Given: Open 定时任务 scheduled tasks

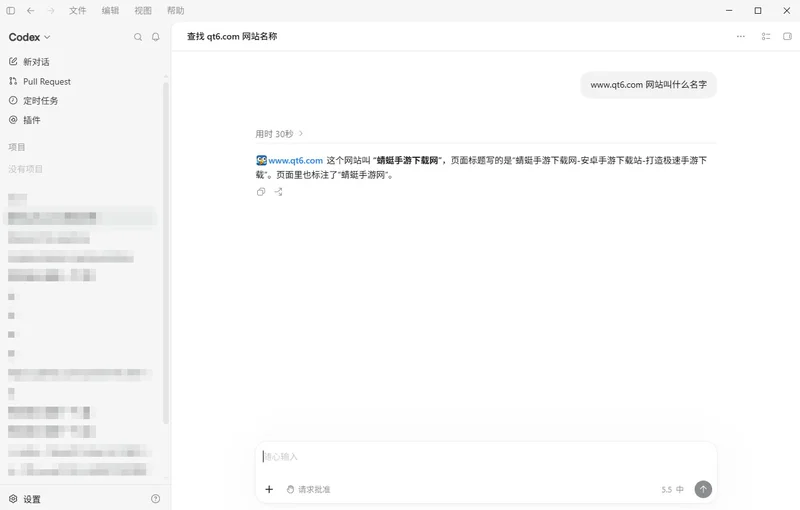Looking at the screenshot, I should [34, 100].
